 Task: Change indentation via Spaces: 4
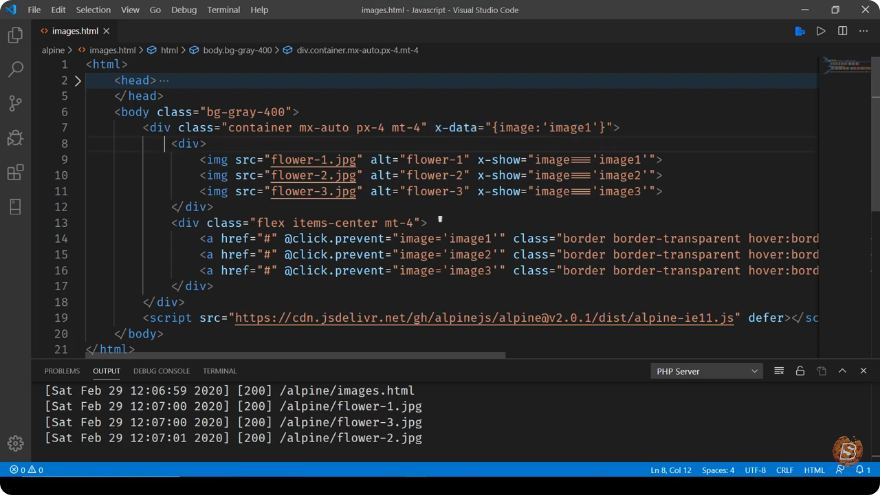coord(718,470)
